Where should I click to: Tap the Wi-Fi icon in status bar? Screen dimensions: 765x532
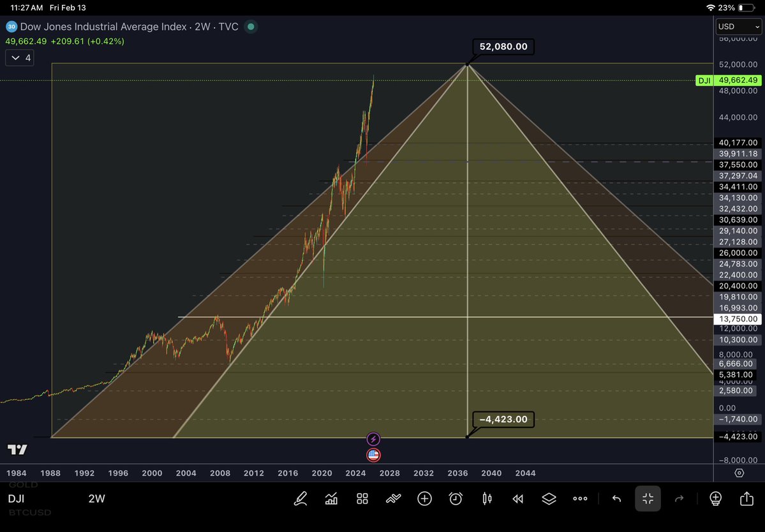710,8
